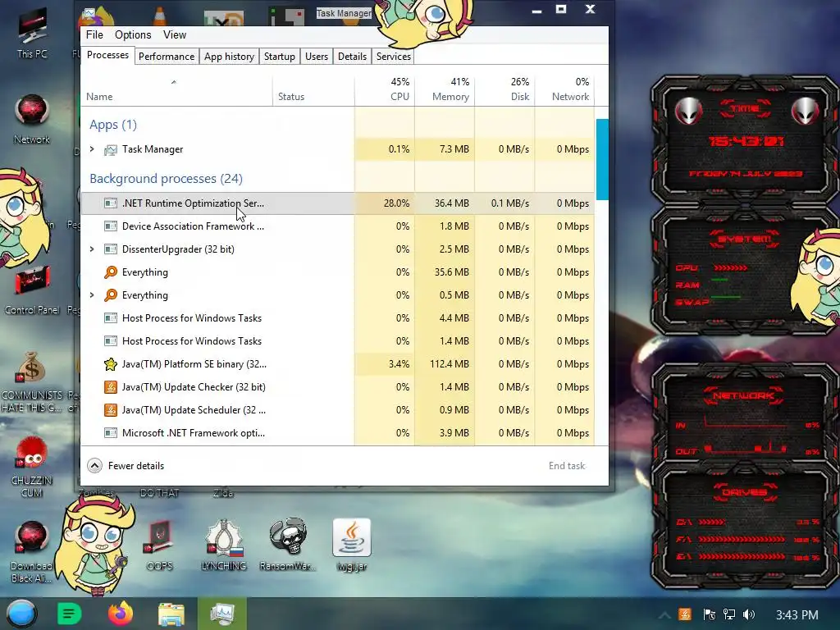840x630 pixels.
Task: Click the first Everything magnifier icon
Action: tap(111, 272)
